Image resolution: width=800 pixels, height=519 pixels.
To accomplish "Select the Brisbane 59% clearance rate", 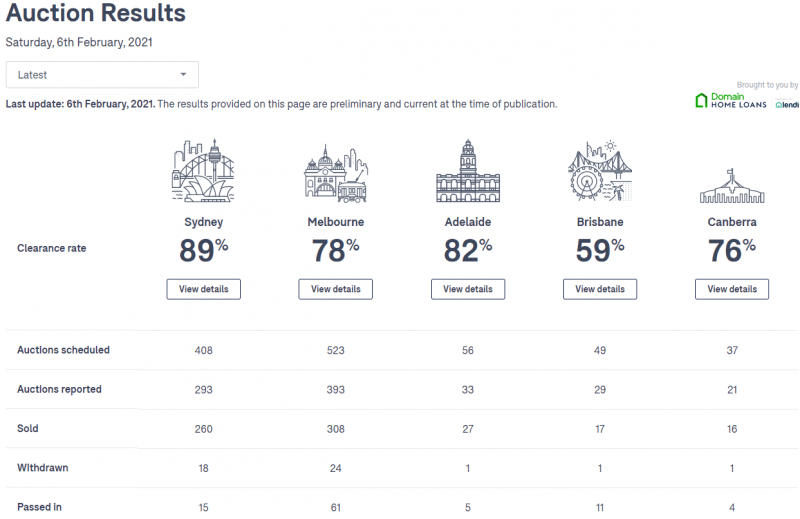I will tap(600, 251).
